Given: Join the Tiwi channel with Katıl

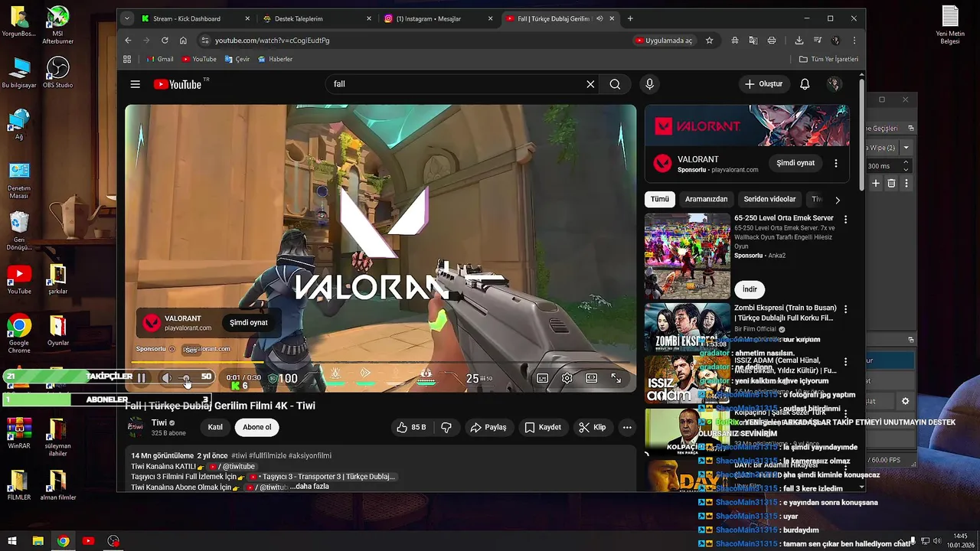Looking at the screenshot, I should tap(215, 427).
